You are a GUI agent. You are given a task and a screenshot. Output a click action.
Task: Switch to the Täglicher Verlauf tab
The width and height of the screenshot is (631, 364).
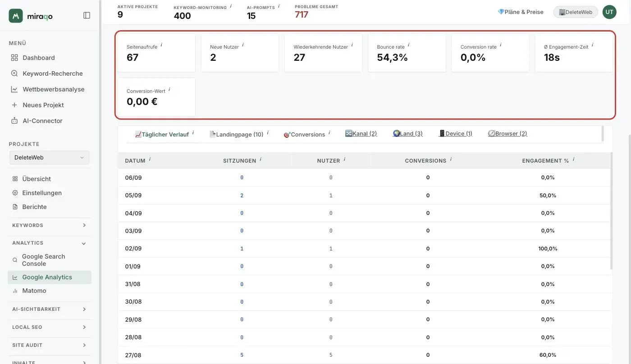click(x=162, y=134)
